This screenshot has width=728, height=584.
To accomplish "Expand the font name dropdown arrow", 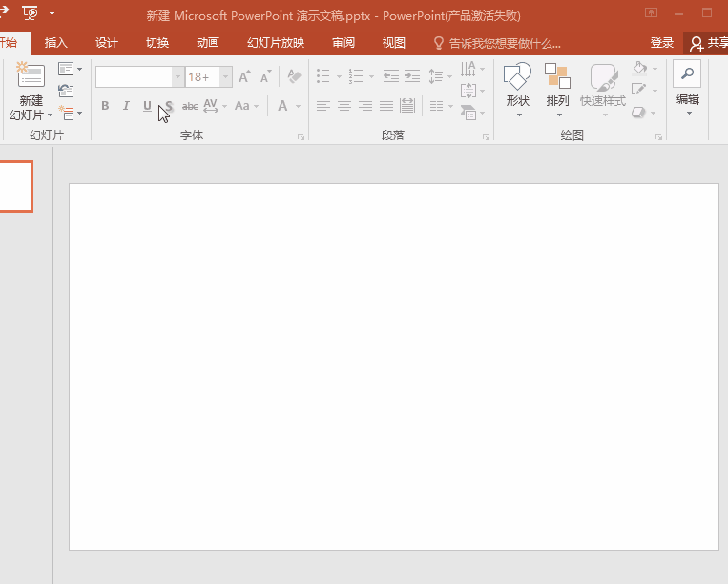I will click(x=177, y=76).
